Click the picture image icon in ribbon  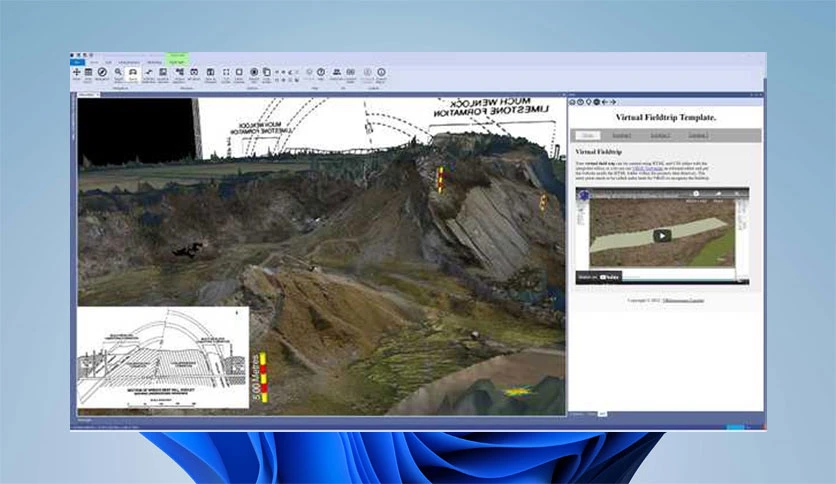(x=163, y=72)
